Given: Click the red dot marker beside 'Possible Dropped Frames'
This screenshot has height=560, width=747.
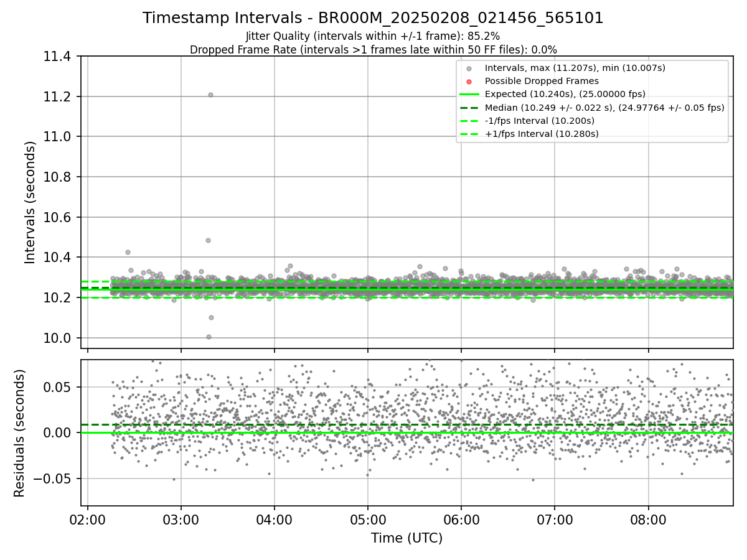Looking at the screenshot, I should point(469,82).
